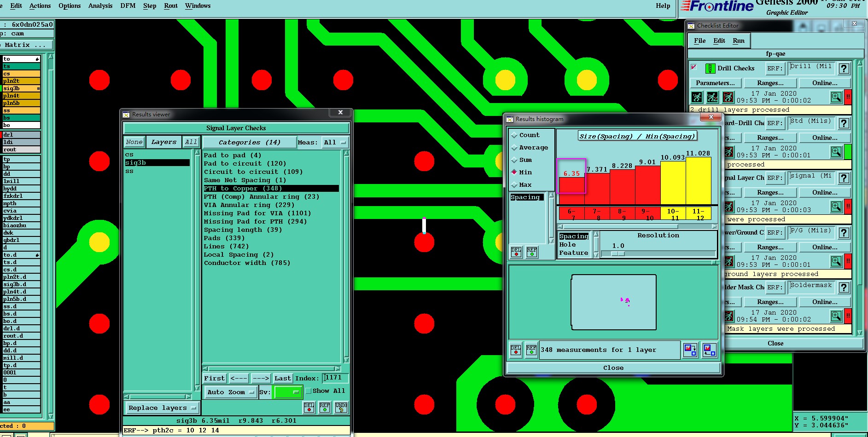868x437 pixels.
Task: Open Size(Spacing) / Min(Spacing) selector
Action: 637,136
